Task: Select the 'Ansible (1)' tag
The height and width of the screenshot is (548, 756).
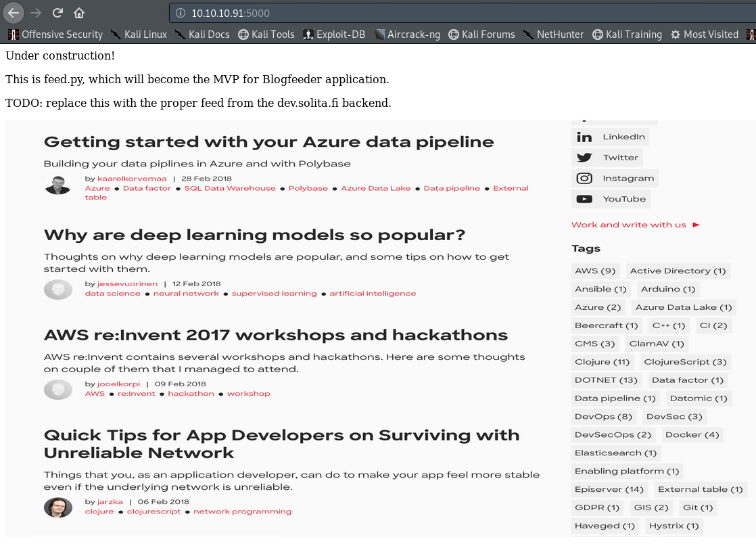Action: tap(600, 290)
